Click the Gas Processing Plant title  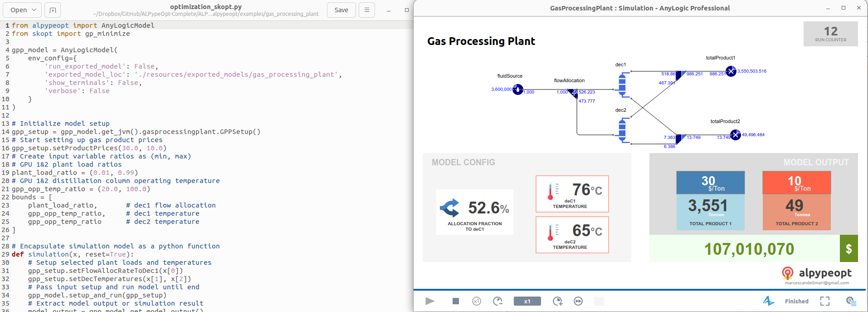point(481,41)
